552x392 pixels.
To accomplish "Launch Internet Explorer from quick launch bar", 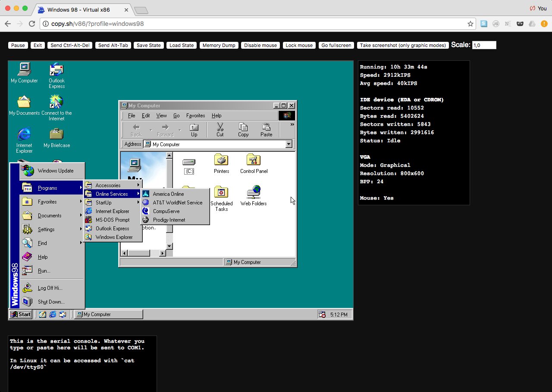I will [x=53, y=314].
